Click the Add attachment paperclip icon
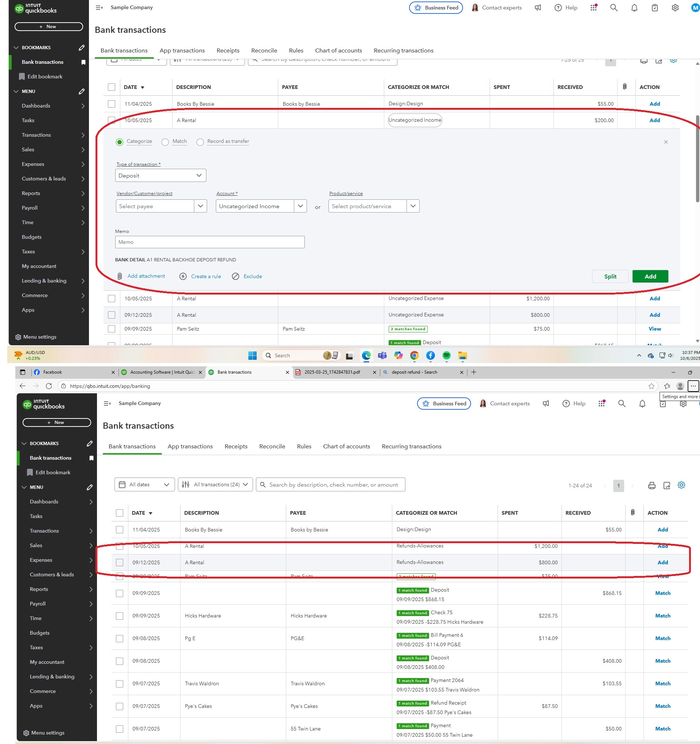700x744 pixels. click(x=120, y=276)
